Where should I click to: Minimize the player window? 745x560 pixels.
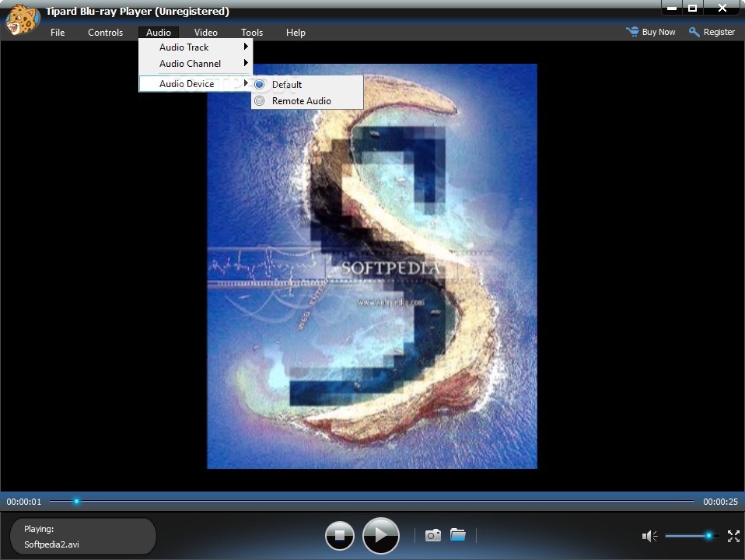672,8
